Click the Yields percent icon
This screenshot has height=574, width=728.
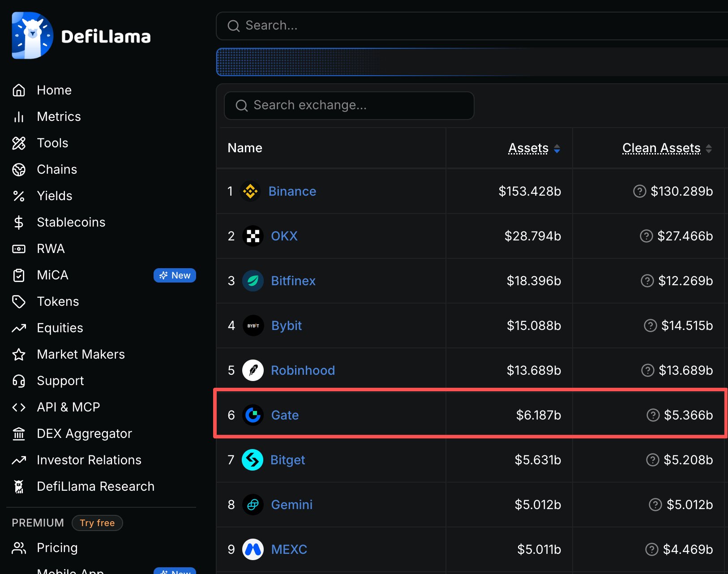tap(19, 196)
